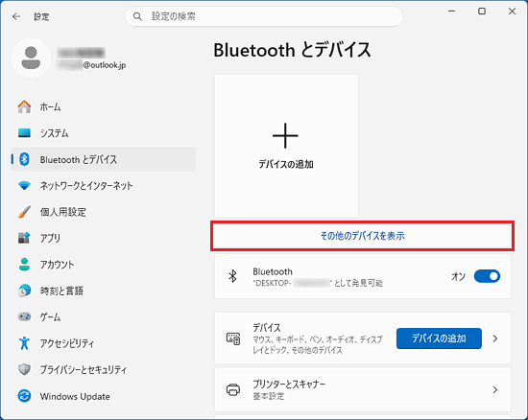Screen dimensions: 528x420
Task: Open Windows Update page
Action: [104, 396]
